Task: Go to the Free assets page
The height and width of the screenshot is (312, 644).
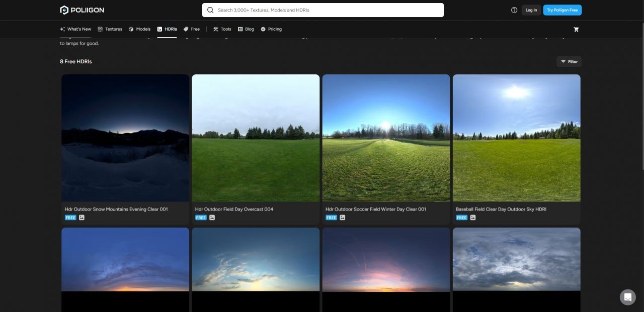Action: coord(192,29)
